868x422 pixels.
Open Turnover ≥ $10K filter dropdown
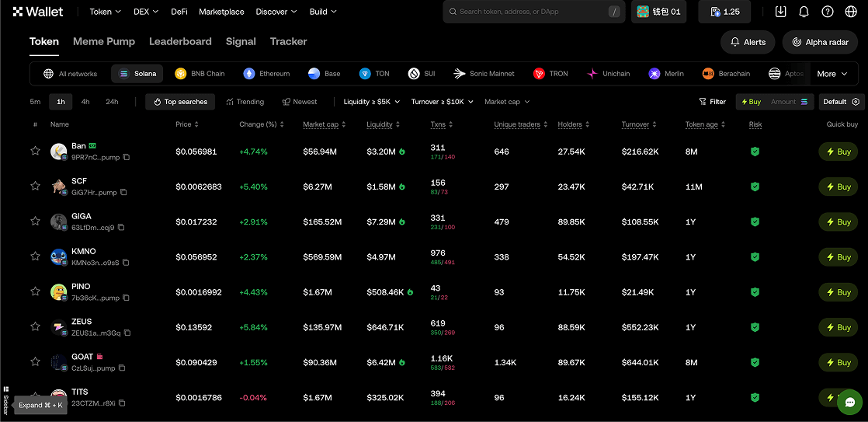pos(443,102)
